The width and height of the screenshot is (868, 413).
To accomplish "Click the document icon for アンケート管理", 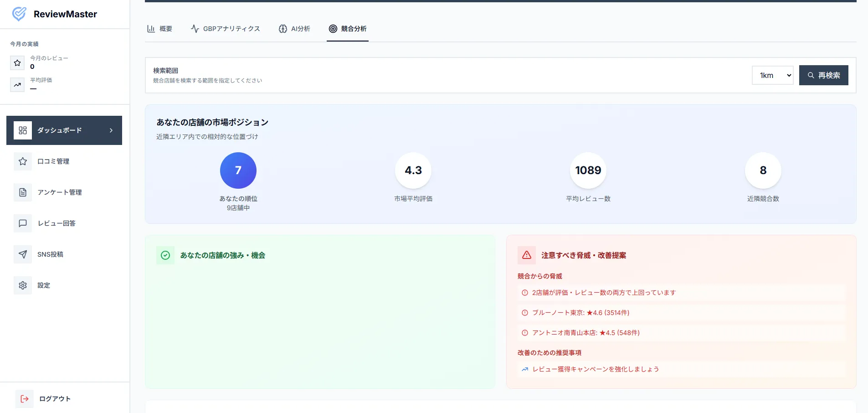I will [23, 192].
